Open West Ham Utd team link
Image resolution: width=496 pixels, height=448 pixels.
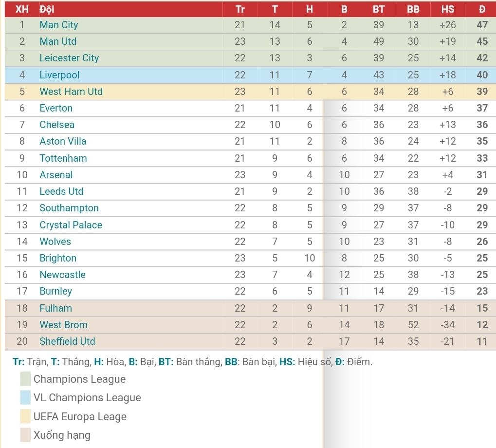[71, 92]
